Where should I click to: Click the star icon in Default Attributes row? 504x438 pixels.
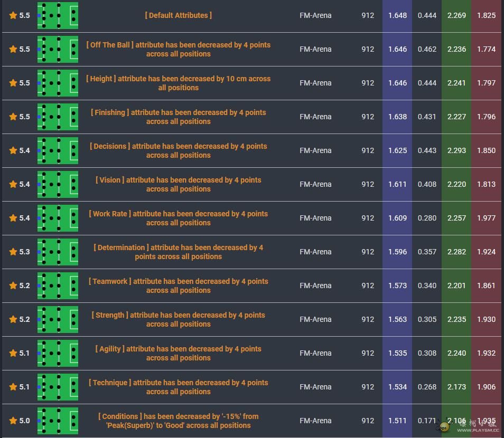(13, 15)
